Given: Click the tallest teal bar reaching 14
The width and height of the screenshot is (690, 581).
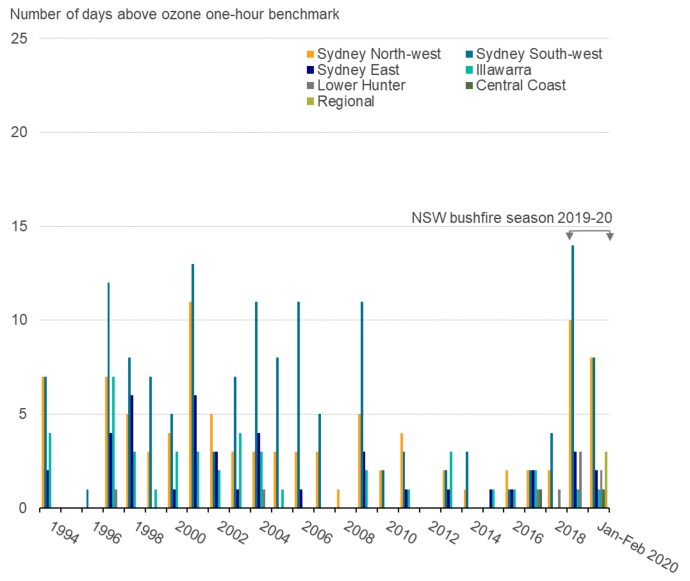Looking at the screenshot, I should coord(573,377).
